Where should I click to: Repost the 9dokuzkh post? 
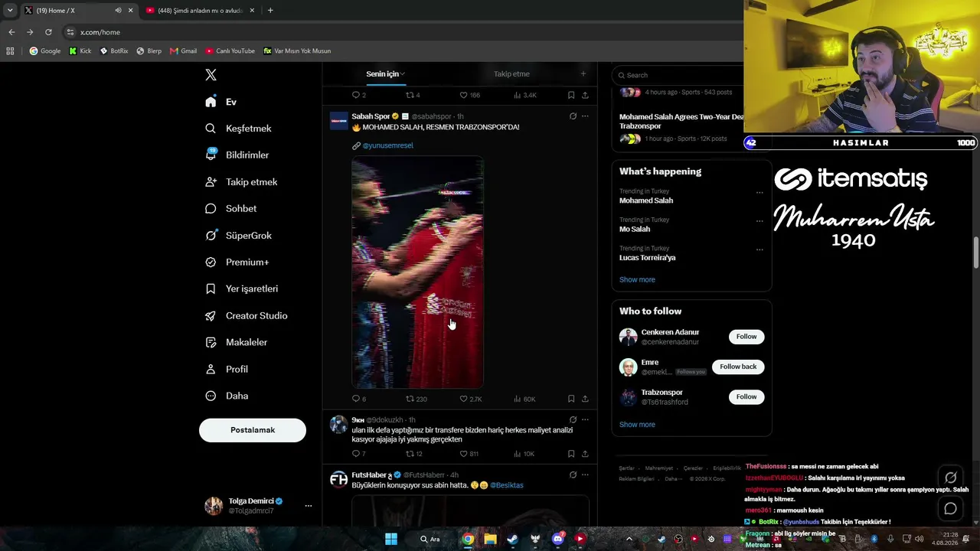pos(410,454)
